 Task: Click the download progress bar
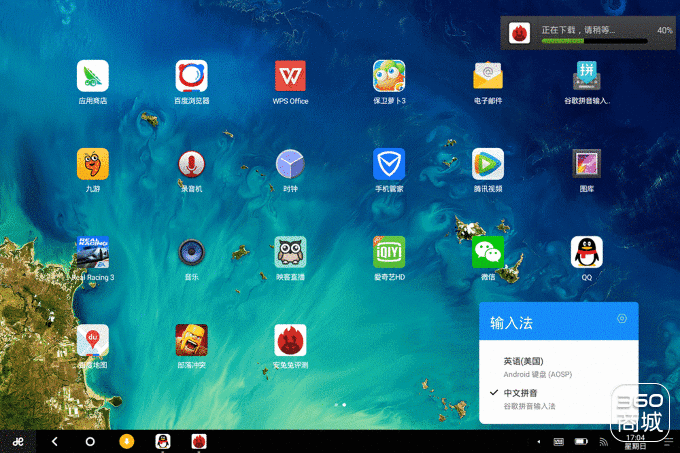tap(595, 41)
